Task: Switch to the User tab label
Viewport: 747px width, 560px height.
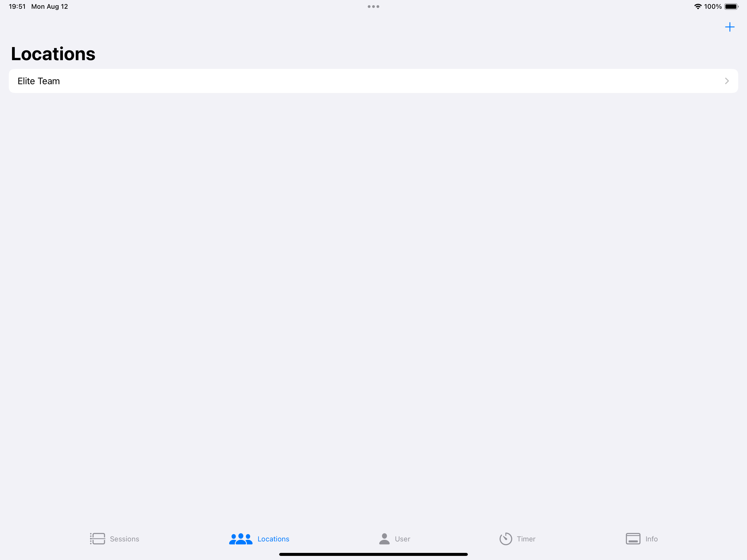Action: (x=402, y=539)
